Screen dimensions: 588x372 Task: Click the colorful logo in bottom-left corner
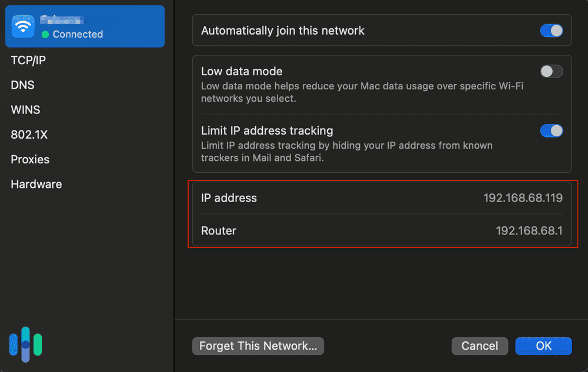coord(25,344)
